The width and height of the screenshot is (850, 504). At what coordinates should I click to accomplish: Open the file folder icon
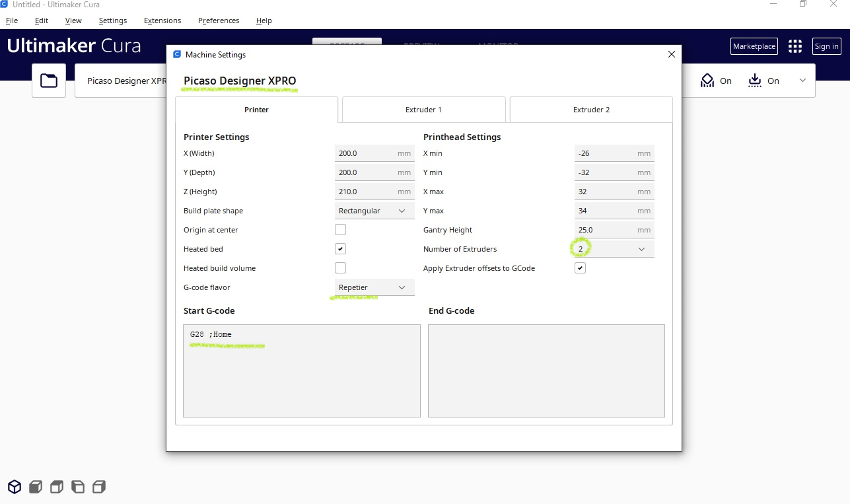49,81
